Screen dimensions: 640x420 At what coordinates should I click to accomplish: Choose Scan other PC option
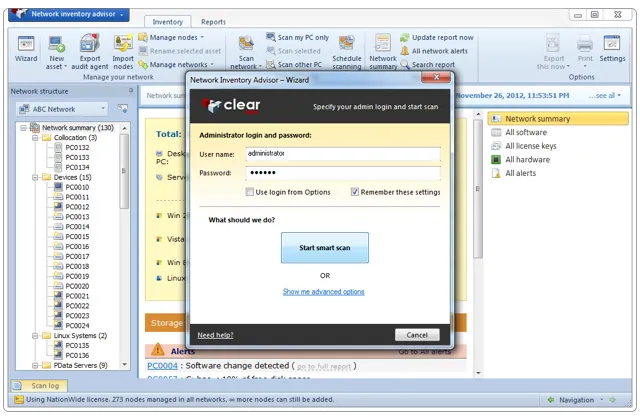[294, 64]
